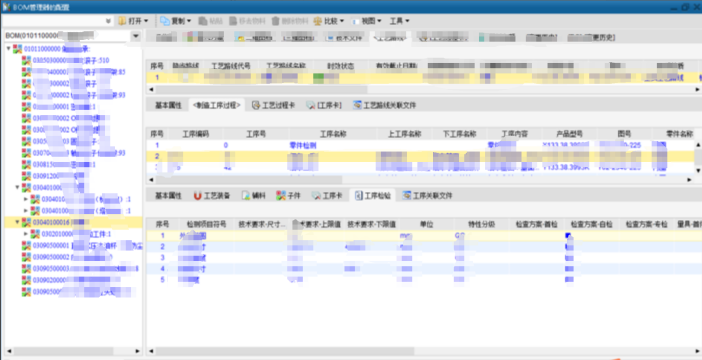Select the 子件 tab
Viewport: 702px width, 360px height.
tap(288, 196)
